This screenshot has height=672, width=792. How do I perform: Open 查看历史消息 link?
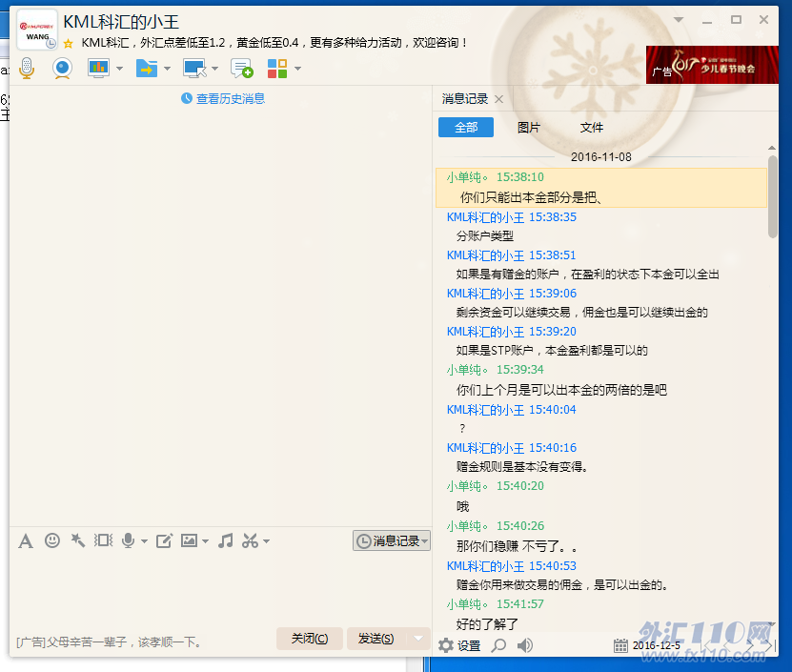tap(223, 98)
